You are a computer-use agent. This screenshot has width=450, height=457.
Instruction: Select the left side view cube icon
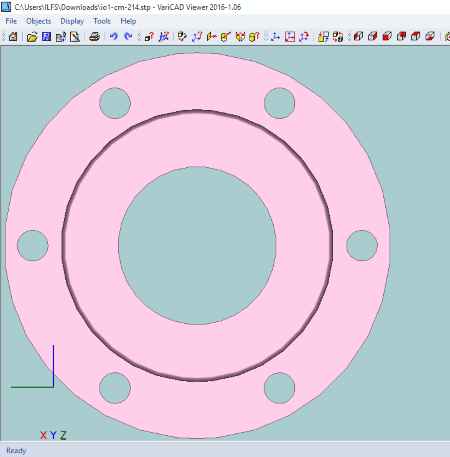[358, 36]
